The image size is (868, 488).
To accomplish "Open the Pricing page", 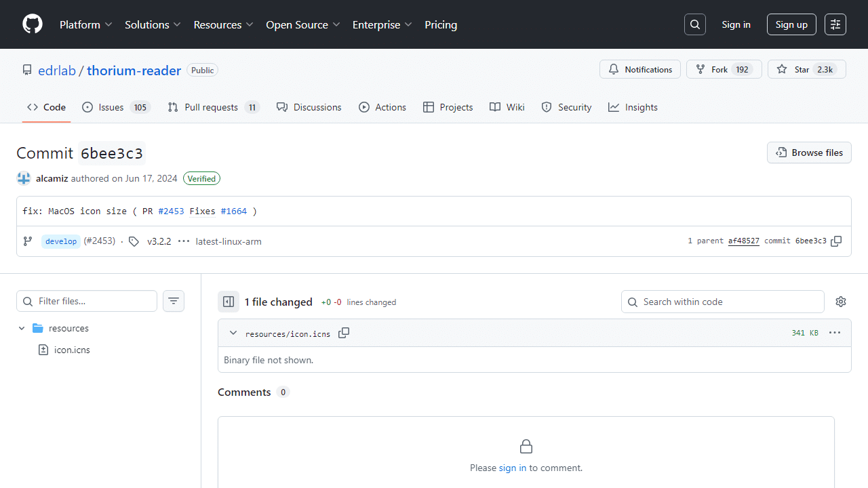I will pos(441,24).
